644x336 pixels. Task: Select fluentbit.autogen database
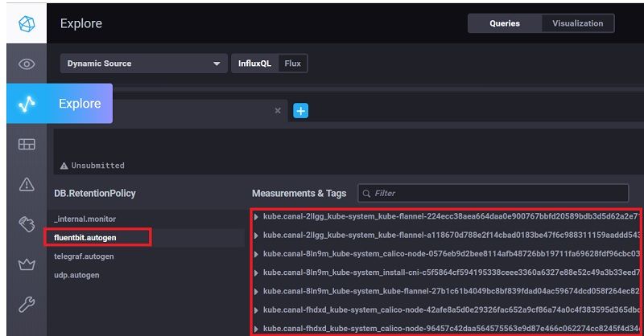85,238
